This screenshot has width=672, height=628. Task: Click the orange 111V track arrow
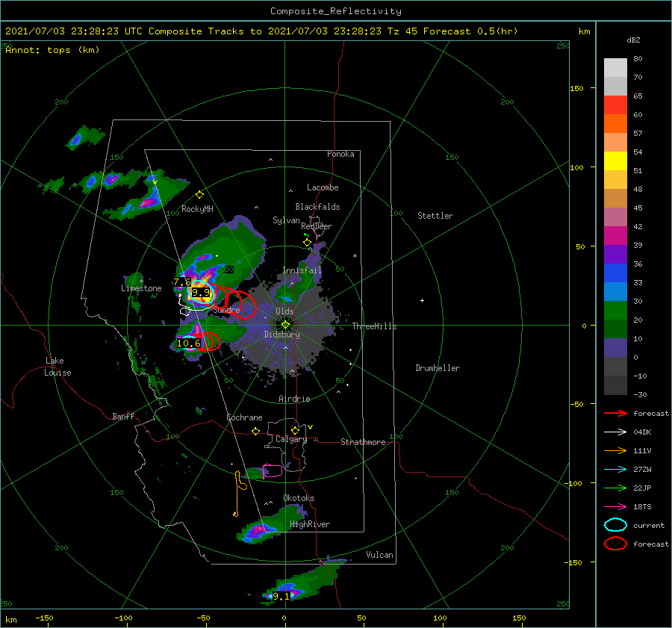615,450
